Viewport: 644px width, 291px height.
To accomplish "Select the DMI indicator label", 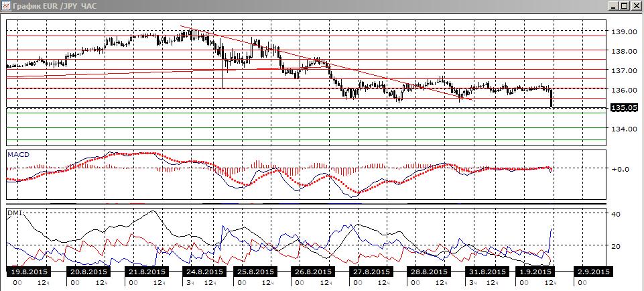I will (x=15, y=213).
